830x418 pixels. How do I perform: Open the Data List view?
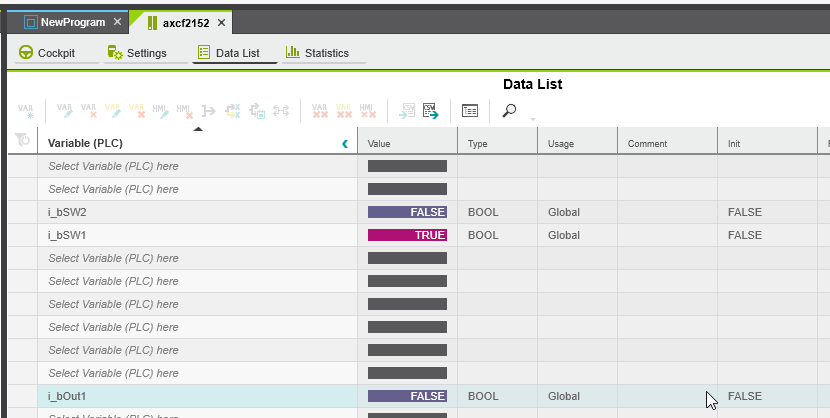(234, 53)
